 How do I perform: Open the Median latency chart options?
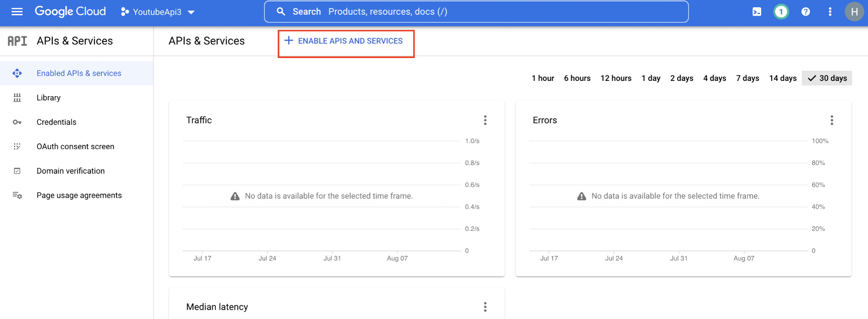[485, 307]
